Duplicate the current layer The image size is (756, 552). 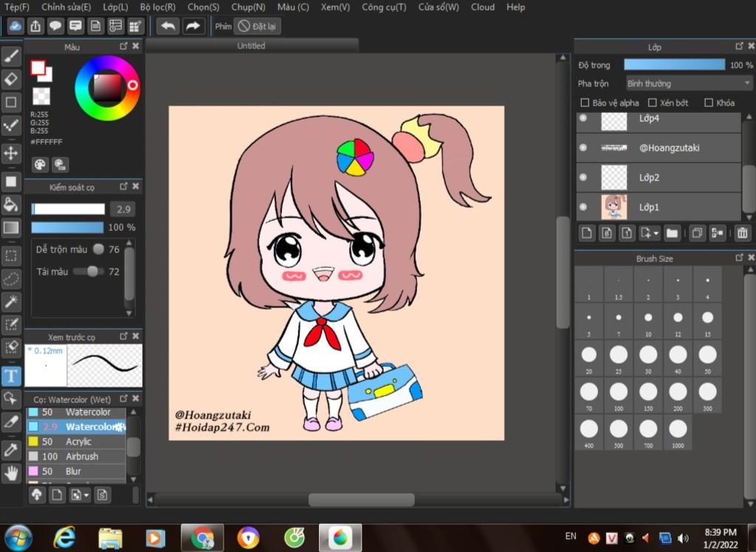[x=697, y=233]
